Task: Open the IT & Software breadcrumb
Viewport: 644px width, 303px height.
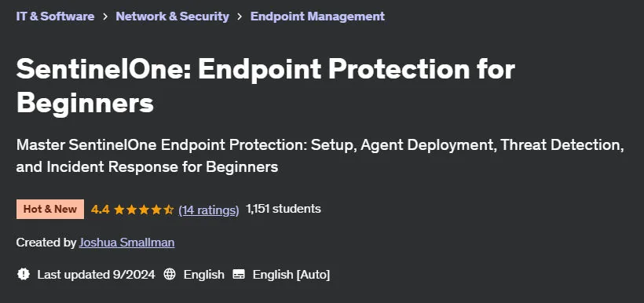Action: [55, 16]
